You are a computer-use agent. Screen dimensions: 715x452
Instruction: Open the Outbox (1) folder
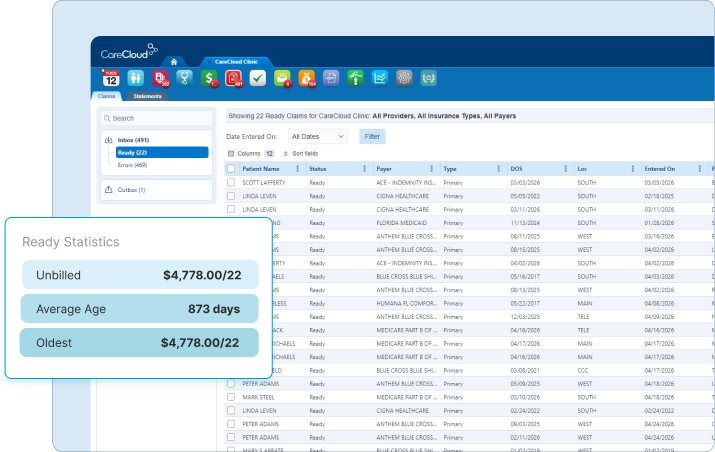click(x=131, y=190)
